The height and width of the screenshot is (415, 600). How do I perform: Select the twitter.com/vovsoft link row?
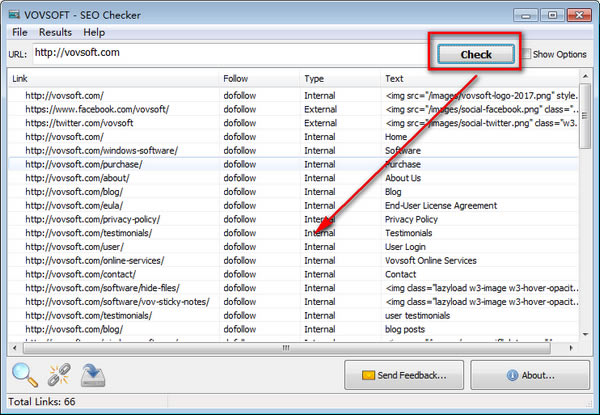293,123
